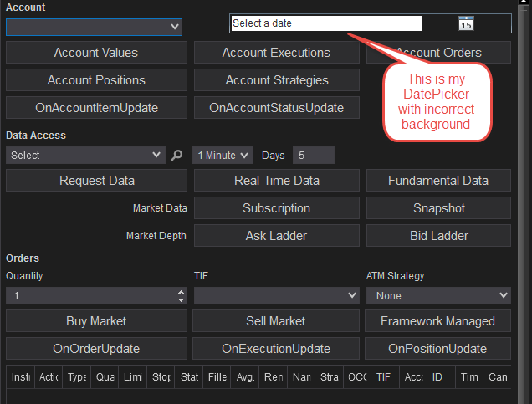
Task: Click the Remaining column header
Action: [x=274, y=377]
